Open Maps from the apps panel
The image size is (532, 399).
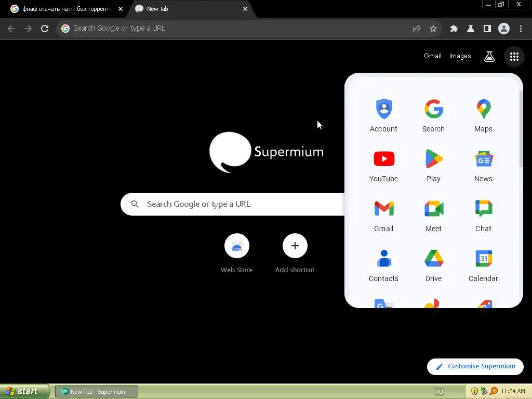click(484, 115)
